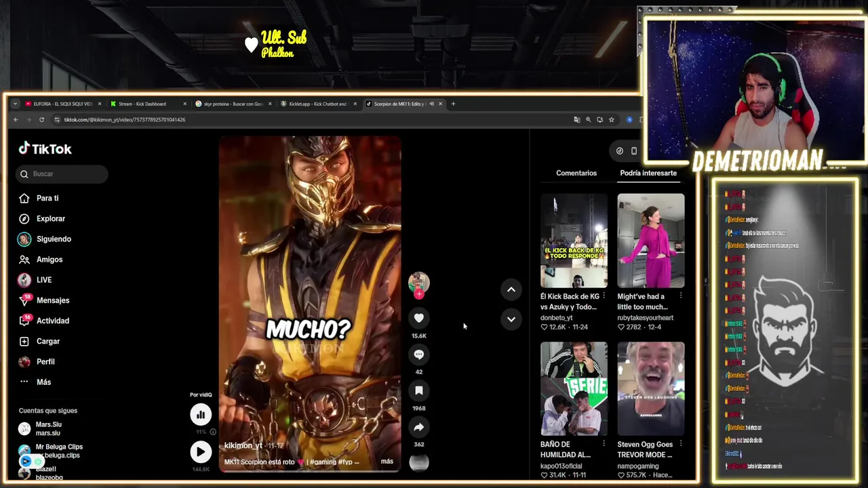Open browser tab search dropdown
868x488 pixels.
(x=15, y=104)
